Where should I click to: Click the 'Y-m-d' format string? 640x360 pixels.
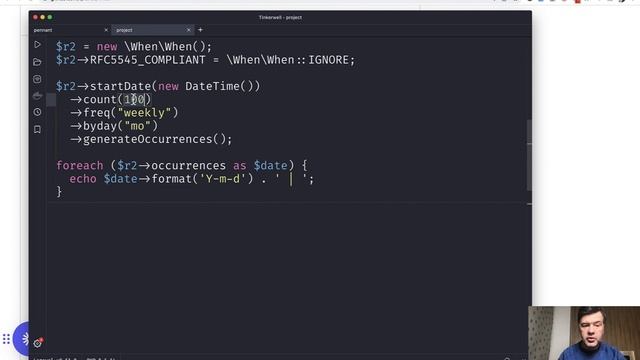pyautogui.click(x=222, y=179)
